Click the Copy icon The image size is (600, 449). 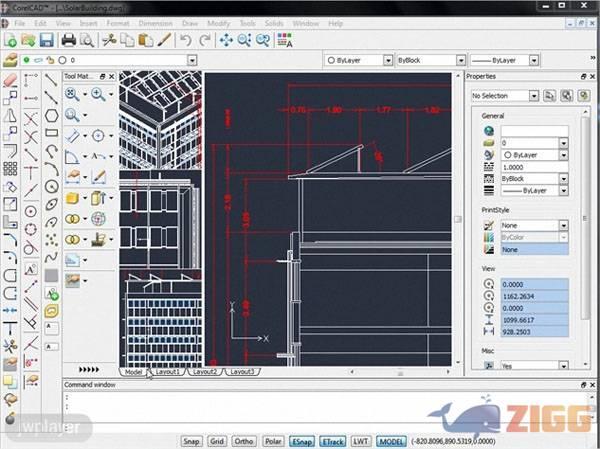point(127,40)
